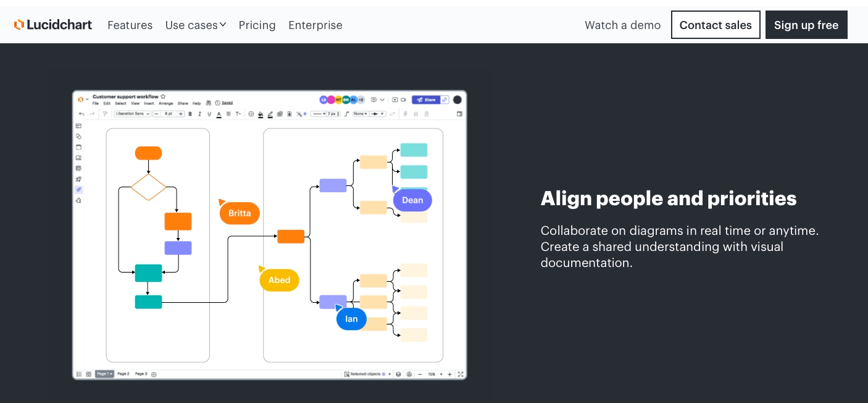Click the layers icon in bottom bar
Image resolution: width=868 pixels, height=403 pixels.
coord(398,374)
